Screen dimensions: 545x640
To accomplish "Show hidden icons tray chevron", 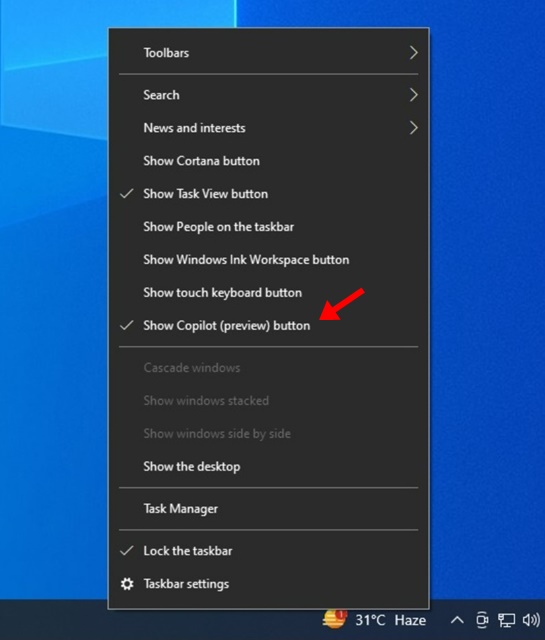I will click(x=457, y=620).
